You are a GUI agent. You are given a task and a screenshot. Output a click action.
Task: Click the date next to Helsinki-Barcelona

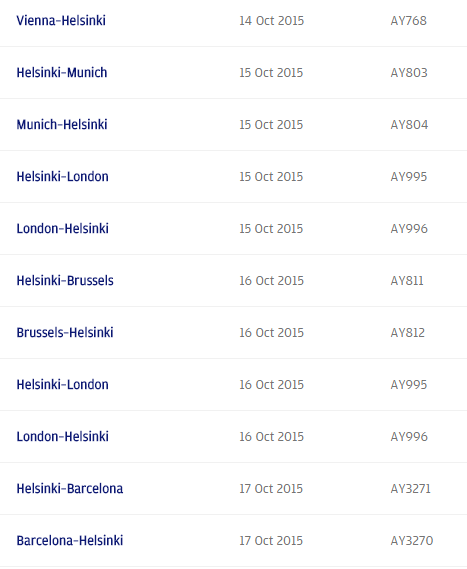pyautogui.click(x=271, y=489)
